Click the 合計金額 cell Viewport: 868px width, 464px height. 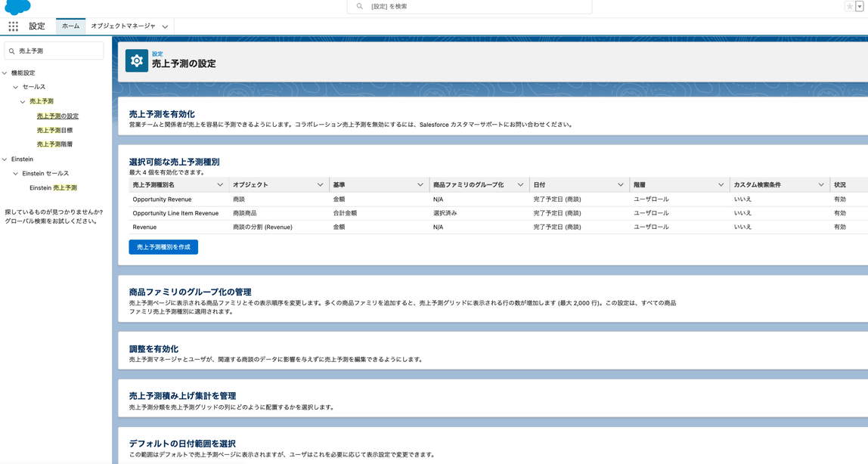[x=345, y=213]
